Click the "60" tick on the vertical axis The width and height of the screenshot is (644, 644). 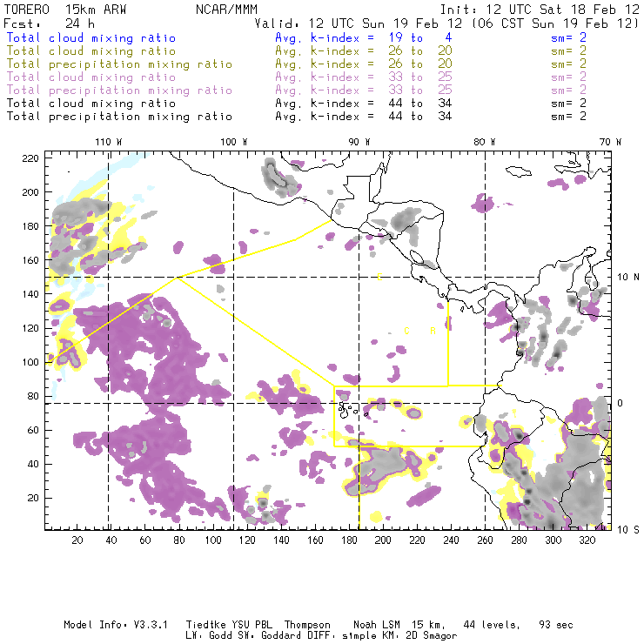[33, 430]
